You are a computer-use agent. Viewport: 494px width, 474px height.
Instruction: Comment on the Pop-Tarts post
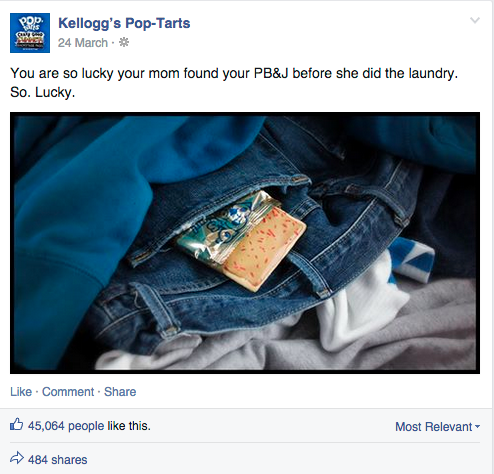[68, 392]
